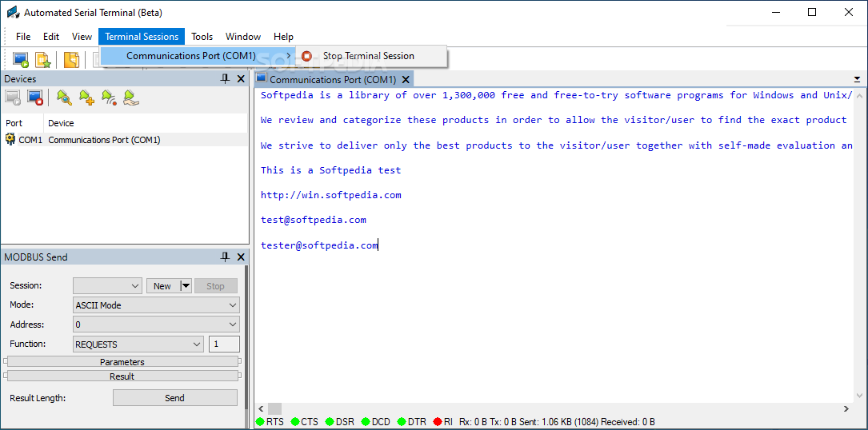Click the device-in-hand icon in Devices toolbar
Screen dimensions: 868x430
[131, 98]
